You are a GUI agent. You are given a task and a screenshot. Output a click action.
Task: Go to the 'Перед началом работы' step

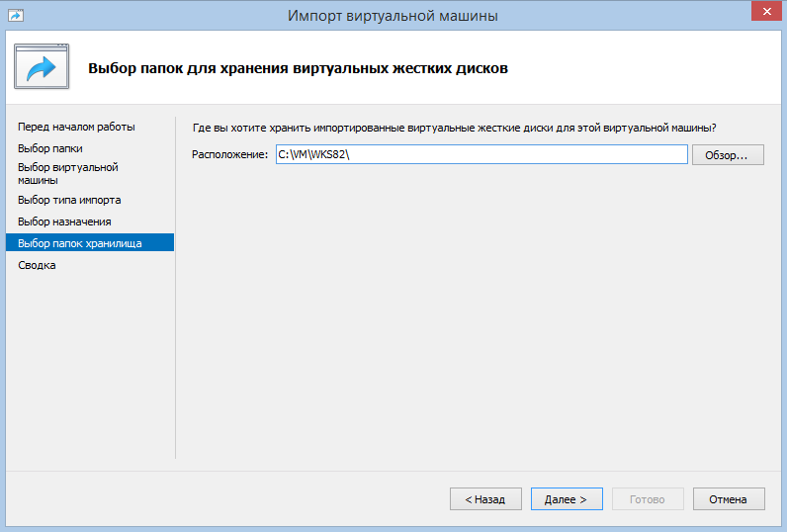point(76,127)
